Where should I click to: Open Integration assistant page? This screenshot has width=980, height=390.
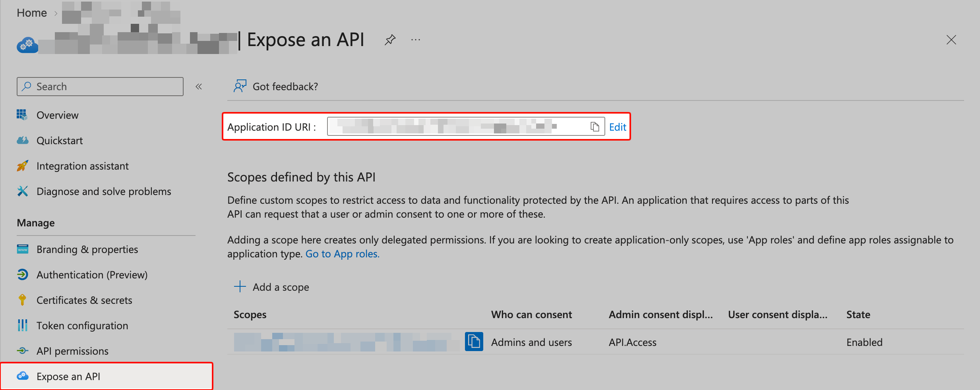[82, 166]
